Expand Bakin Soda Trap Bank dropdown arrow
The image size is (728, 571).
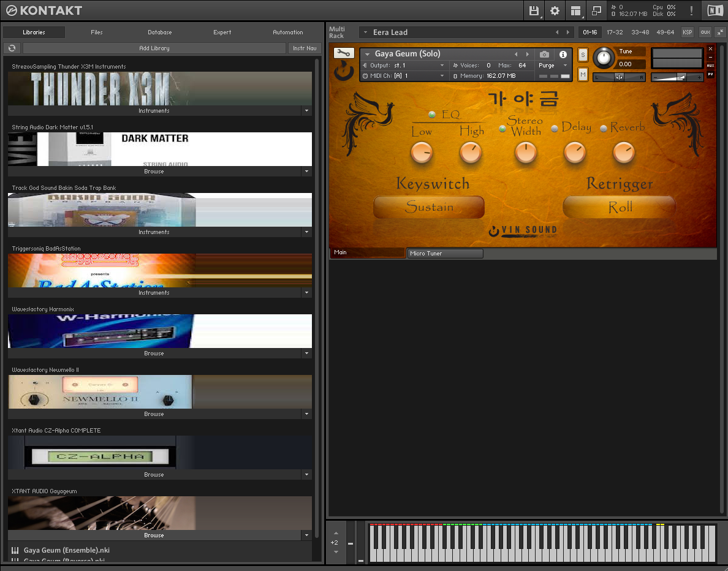(306, 232)
